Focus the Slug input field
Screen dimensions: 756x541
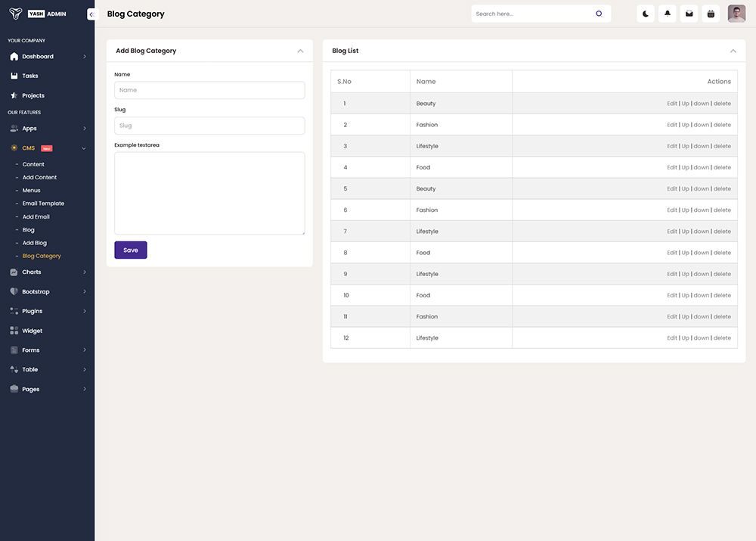(209, 126)
